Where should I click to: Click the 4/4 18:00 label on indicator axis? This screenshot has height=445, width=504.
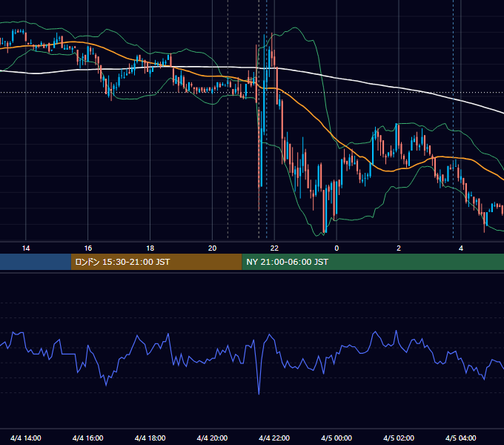coord(150,438)
